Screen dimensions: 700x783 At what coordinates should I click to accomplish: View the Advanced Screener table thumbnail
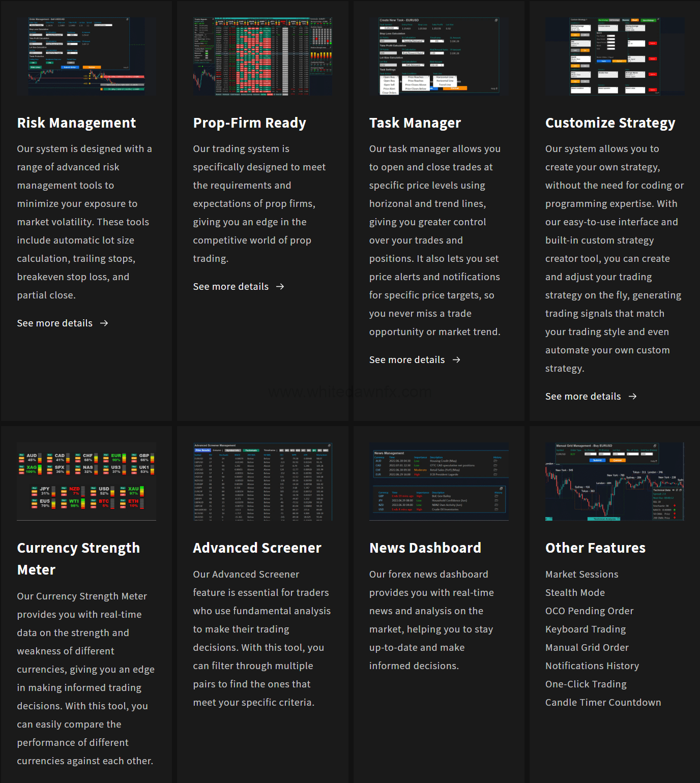click(x=262, y=481)
